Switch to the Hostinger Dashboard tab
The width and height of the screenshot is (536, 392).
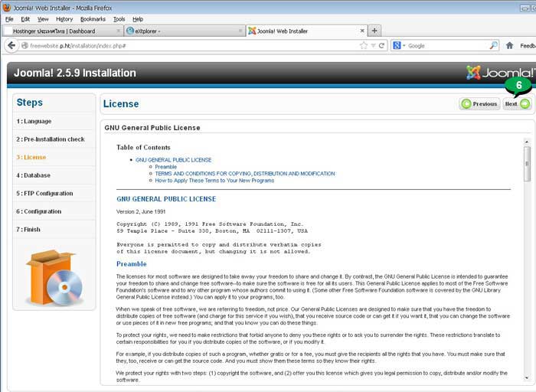click(62, 31)
